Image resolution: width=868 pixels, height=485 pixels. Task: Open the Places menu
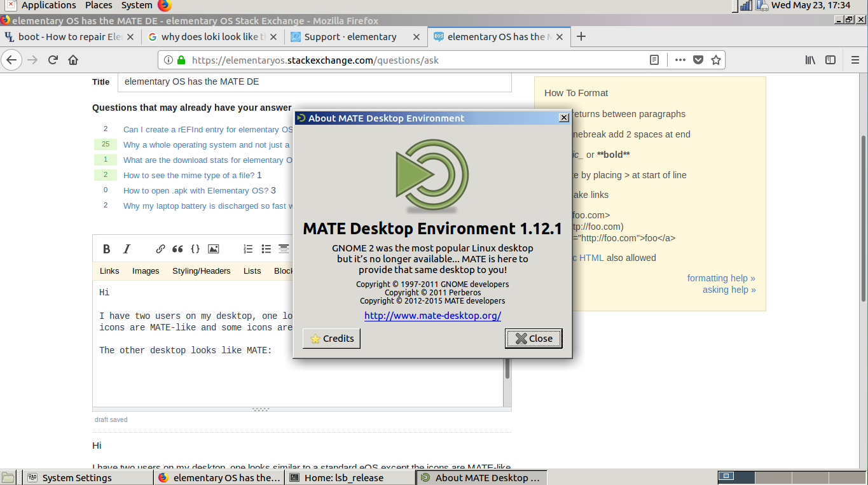(x=99, y=6)
